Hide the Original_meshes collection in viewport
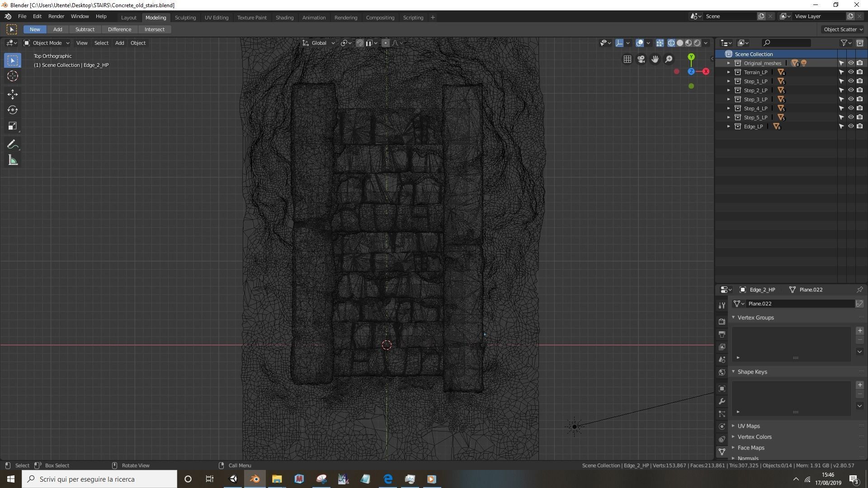Image resolution: width=868 pixels, height=488 pixels. (850, 63)
